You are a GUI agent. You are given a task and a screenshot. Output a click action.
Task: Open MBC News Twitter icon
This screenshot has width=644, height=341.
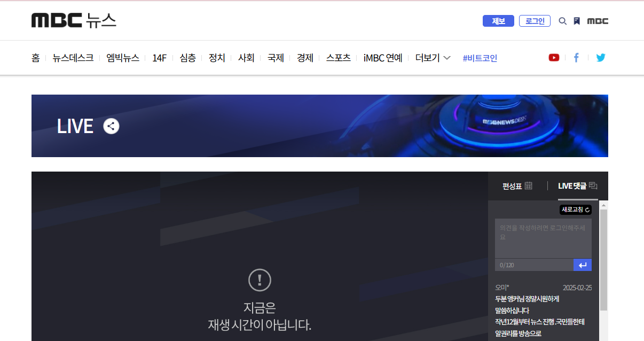[601, 57]
